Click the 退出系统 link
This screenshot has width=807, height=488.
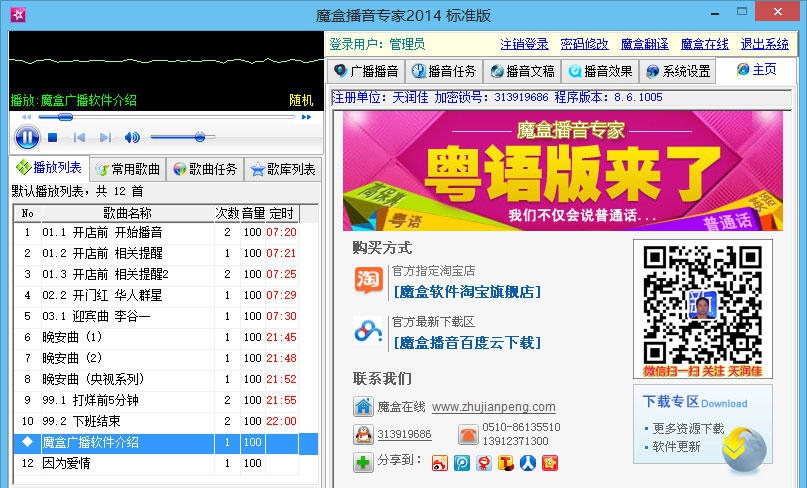[x=764, y=44]
